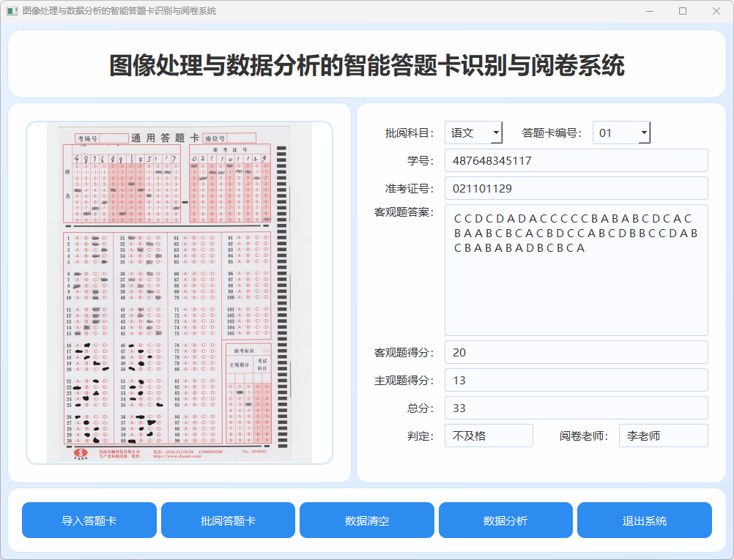Expand the 答题卡编号 dropdown
Viewport: 734px width, 560px height.
(621, 132)
